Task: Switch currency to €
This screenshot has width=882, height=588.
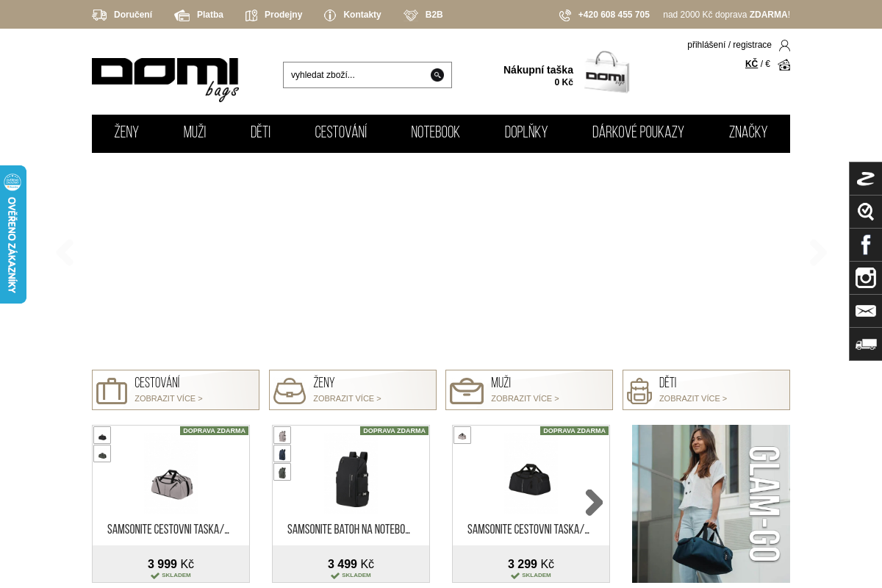Action: pyautogui.click(x=767, y=64)
